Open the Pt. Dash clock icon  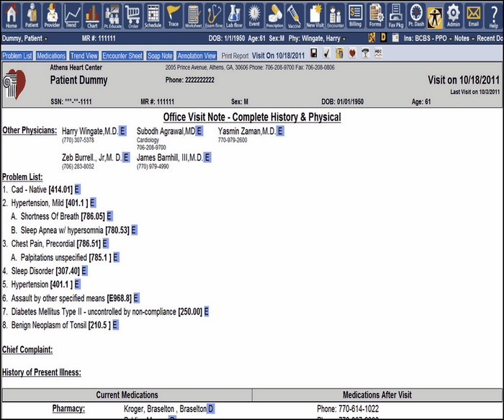(416, 15)
